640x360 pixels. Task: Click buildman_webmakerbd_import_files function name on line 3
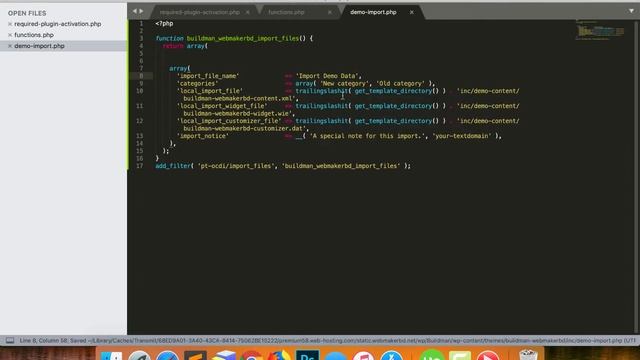coord(243,38)
